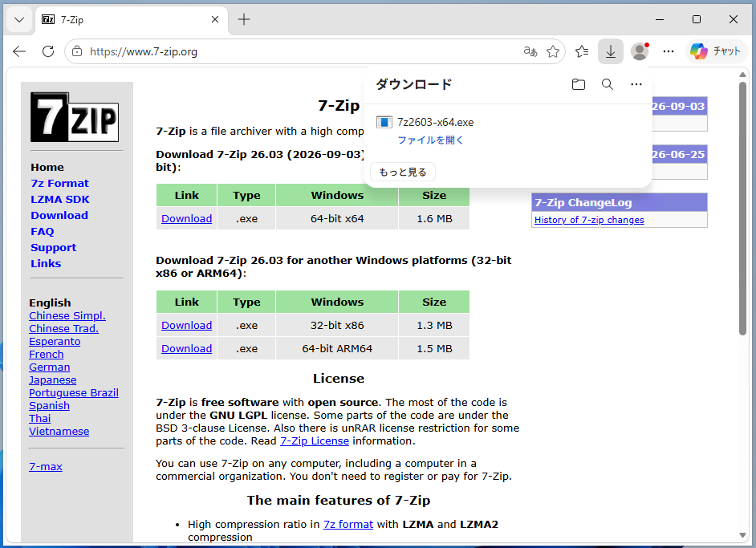Switch language to Chinese Trad.
756x548 pixels.
(63, 329)
